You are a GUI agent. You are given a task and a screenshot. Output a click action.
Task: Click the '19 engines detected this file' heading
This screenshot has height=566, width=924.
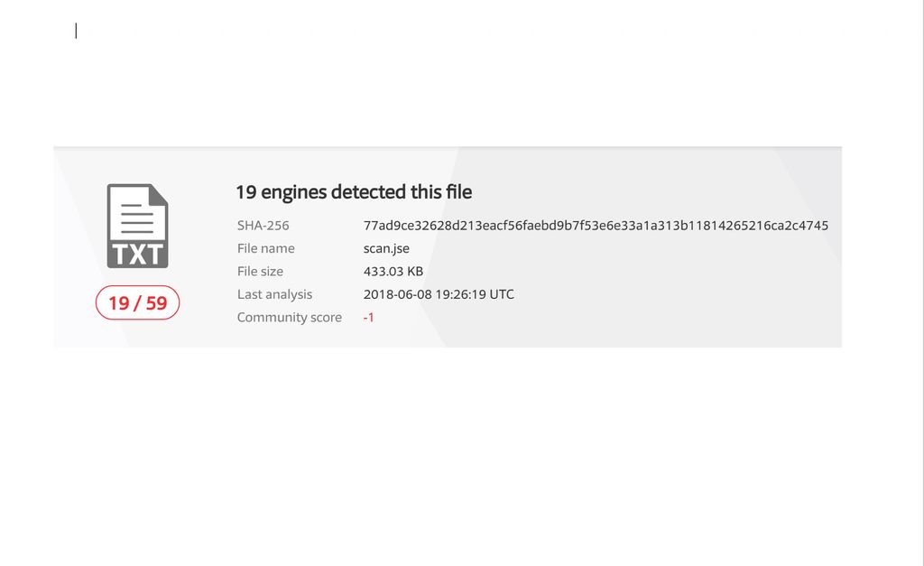point(354,191)
